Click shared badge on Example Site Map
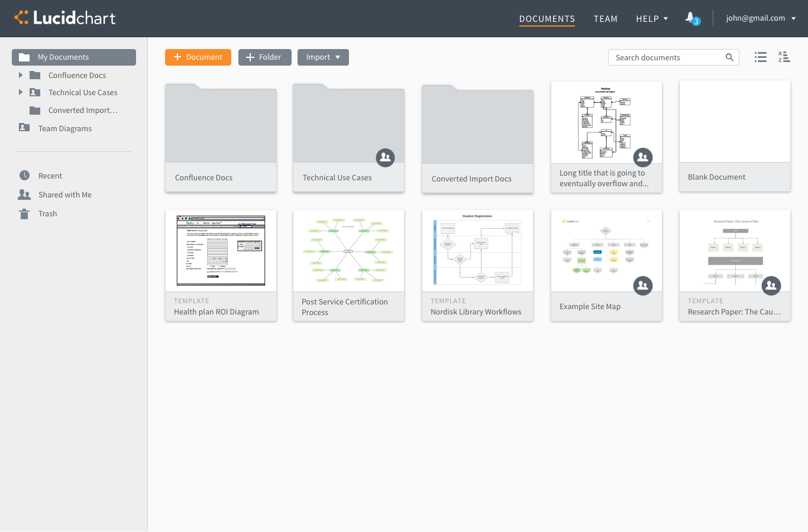Image resolution: width=808 pixels, height=532 pixels. click(x=643, y=286)
